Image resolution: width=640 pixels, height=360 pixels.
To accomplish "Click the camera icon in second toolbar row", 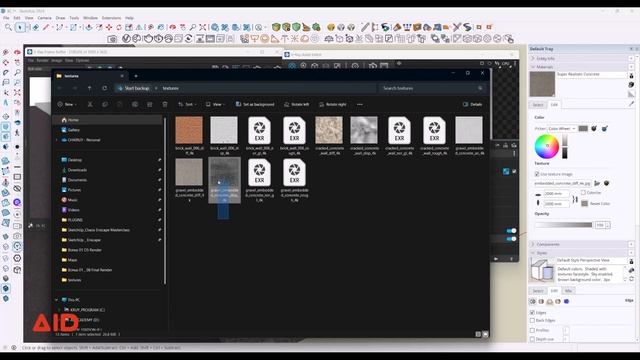I will click(112, 39).
